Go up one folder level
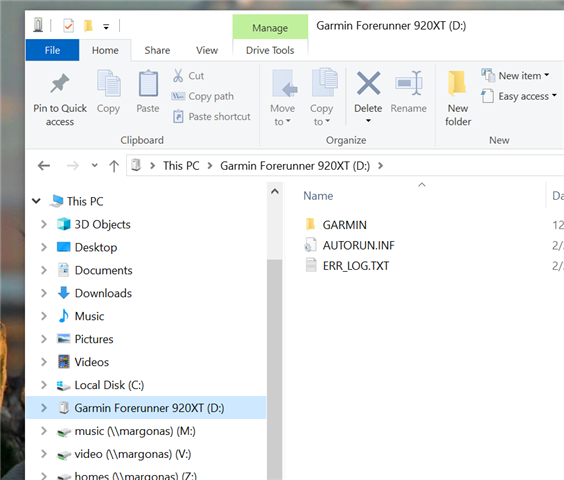This screenshot has height=480, width=564. (114, 166)
